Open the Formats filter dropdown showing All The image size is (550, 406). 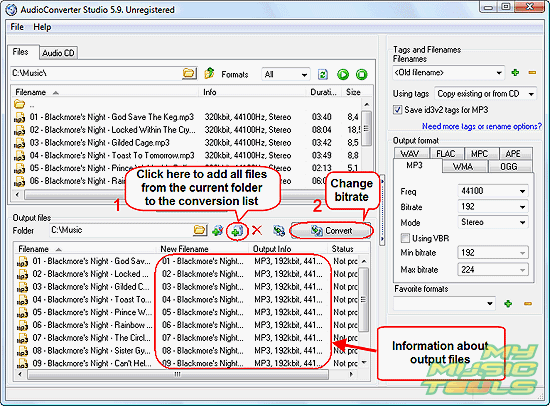(x=286, y=74)
